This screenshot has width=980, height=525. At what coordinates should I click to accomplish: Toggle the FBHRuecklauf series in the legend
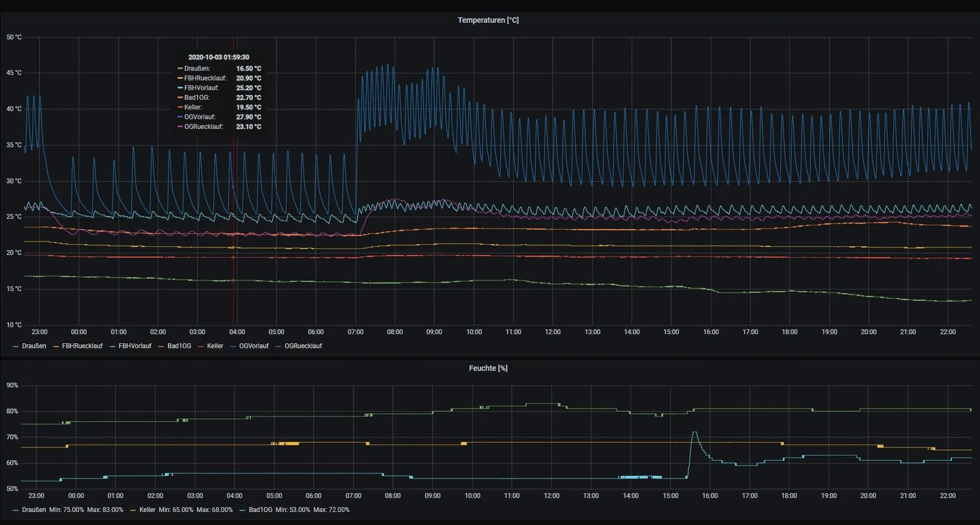(83, 346)
